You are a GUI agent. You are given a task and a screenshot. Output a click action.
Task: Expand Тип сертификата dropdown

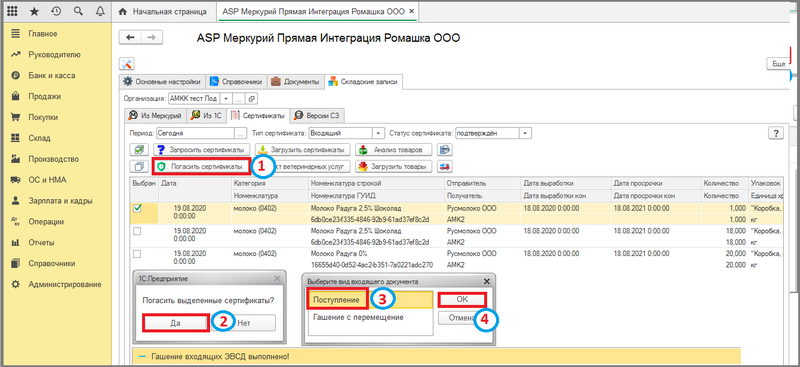pos(378,133)
